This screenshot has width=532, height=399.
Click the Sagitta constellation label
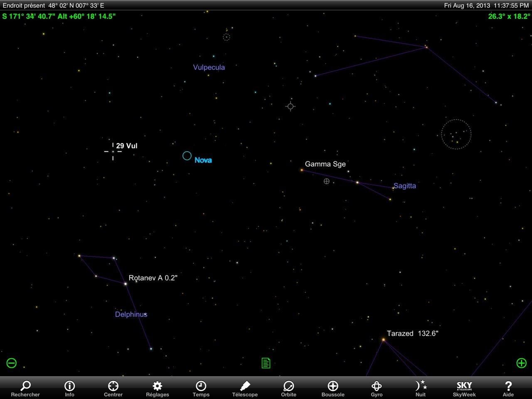click(x=405, y=186)
